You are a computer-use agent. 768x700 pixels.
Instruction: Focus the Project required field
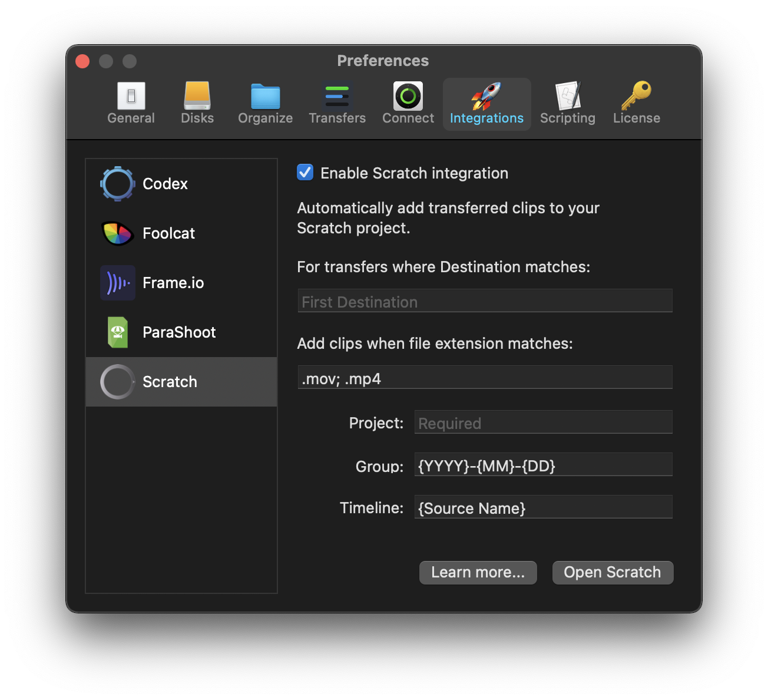pos(543,422)
